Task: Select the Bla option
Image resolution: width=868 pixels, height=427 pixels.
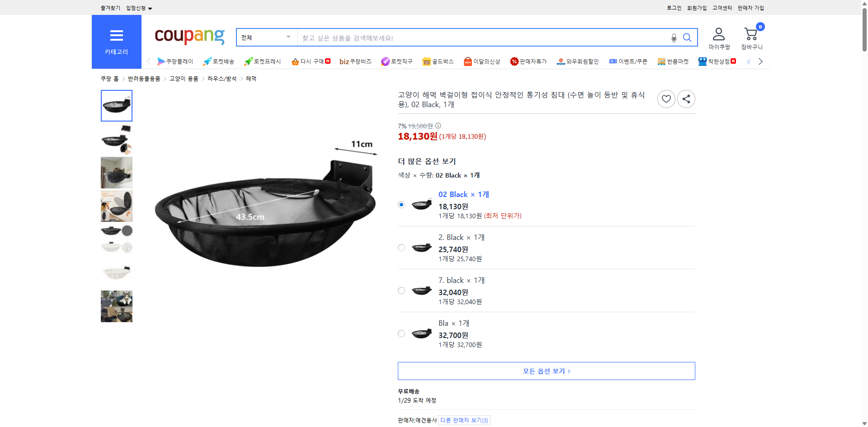Action: point(401,333)
